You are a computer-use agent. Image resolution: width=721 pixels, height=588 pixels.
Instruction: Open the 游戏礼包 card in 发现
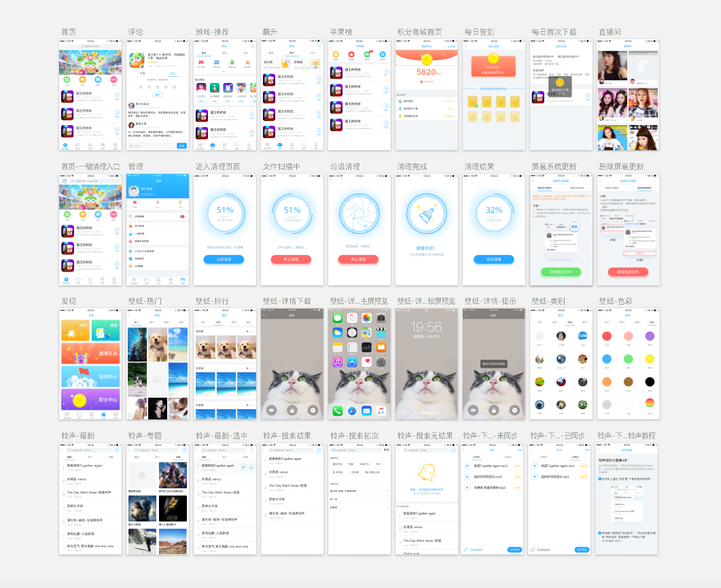(90, 353)
